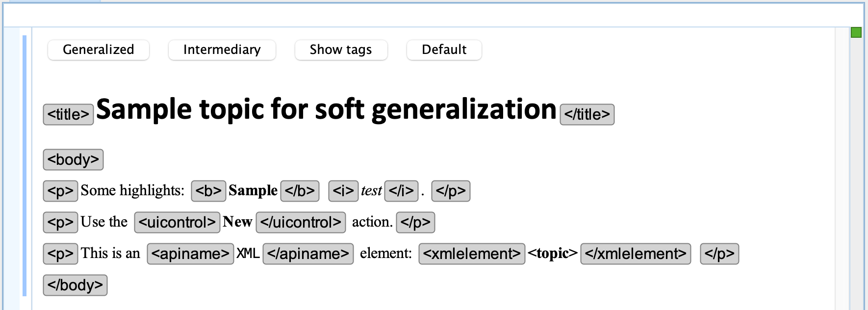The image size is (868, 310).
Task: Click the opening title tag marker
Action: click(x=68, y=114)
